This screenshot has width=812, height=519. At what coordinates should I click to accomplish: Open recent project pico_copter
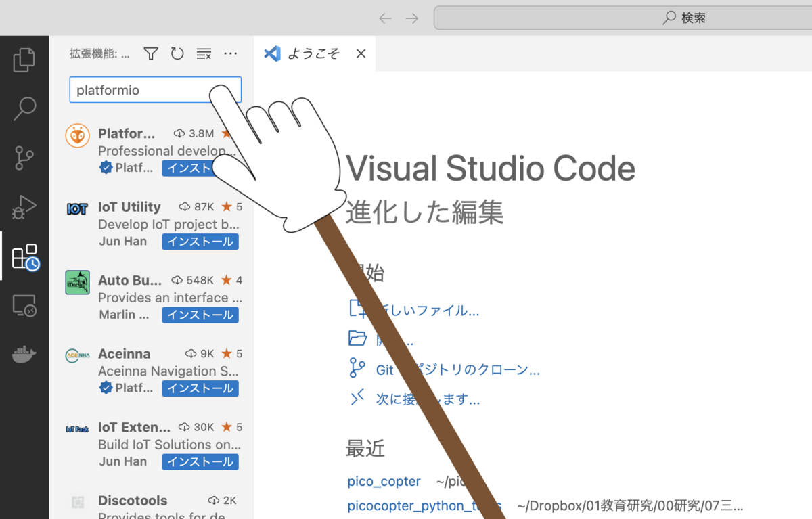(384, 481)
